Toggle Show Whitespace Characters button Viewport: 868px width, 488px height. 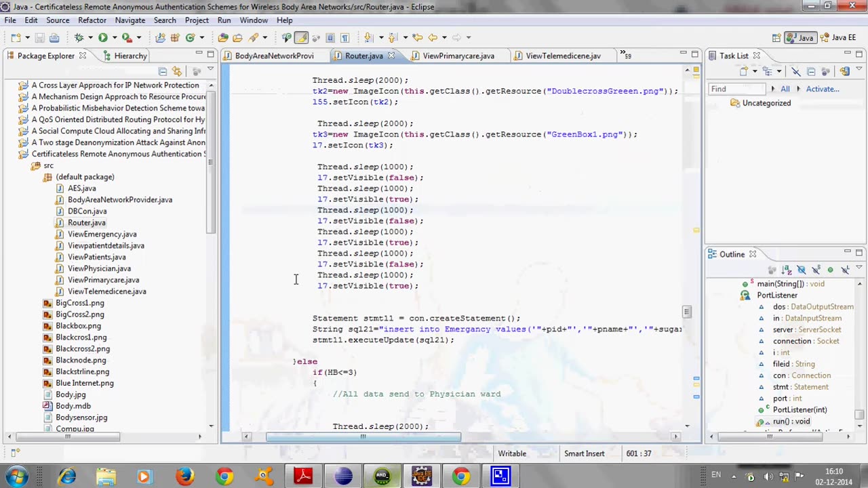[344, 38]
